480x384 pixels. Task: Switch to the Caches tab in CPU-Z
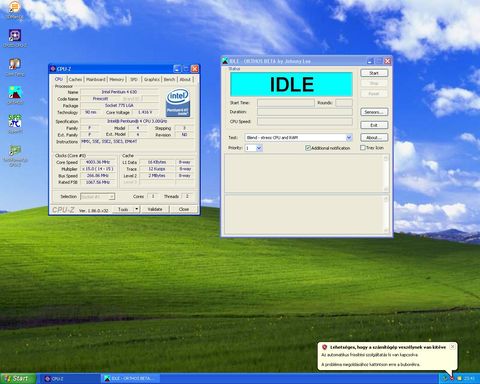pyautogui.click(x=75, y=79)
